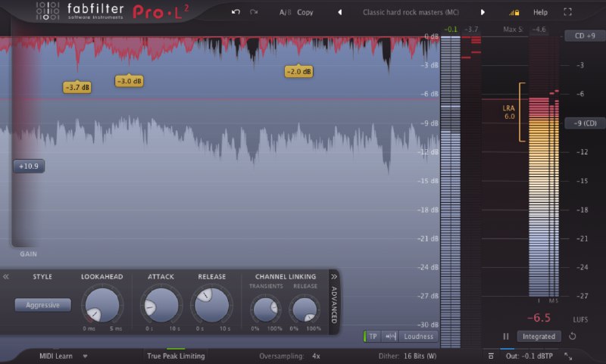Toggle the waveform display mode icon
This screenshot has width=606, height=364.
(390, 337)
